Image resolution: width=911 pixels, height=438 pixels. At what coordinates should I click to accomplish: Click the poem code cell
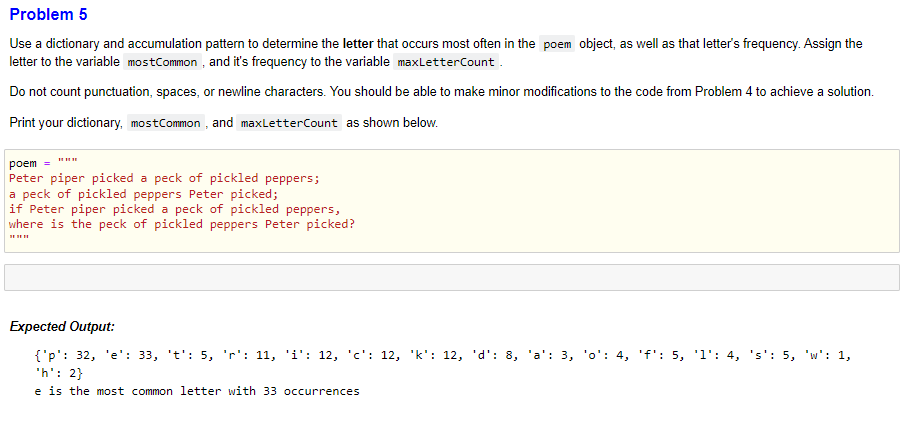coord(451,201)
